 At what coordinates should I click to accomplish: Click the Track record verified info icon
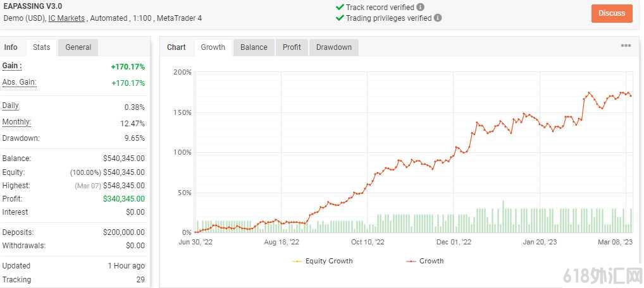click(420, 7)
